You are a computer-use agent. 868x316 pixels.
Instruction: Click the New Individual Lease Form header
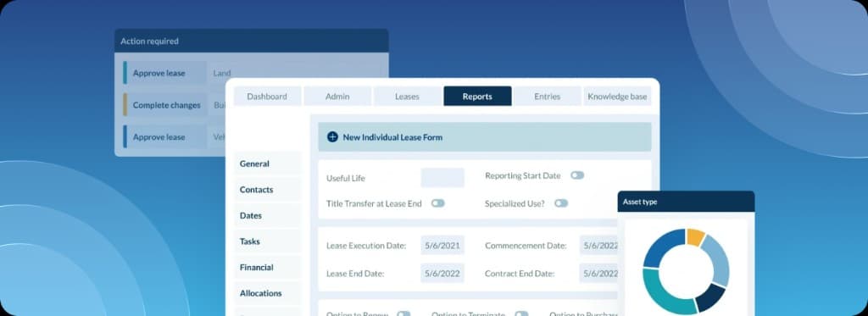click(x=484, y=137)
